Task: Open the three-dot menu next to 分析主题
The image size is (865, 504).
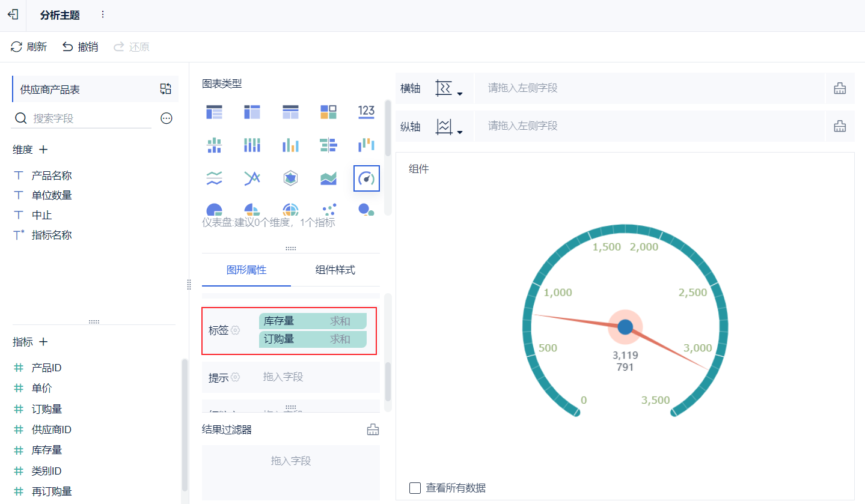Action: click(102, 15)
